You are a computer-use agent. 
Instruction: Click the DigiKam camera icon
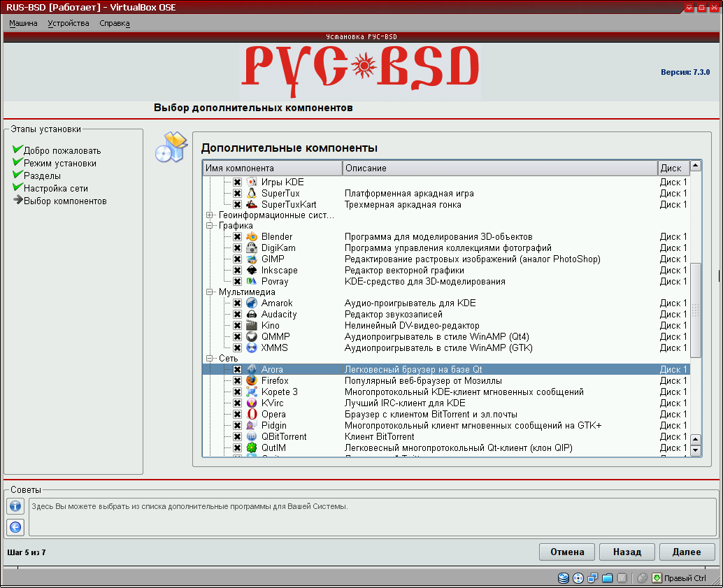[x=251, y=248]
